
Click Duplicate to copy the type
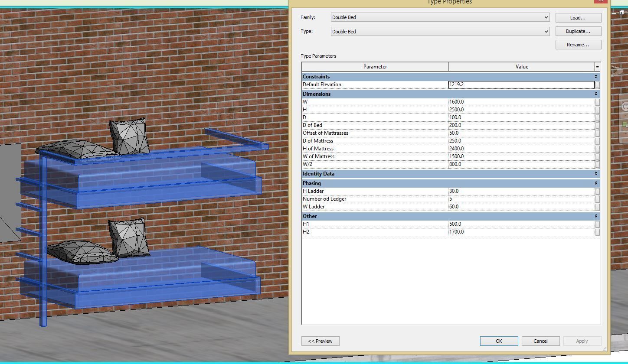point(578,31)
